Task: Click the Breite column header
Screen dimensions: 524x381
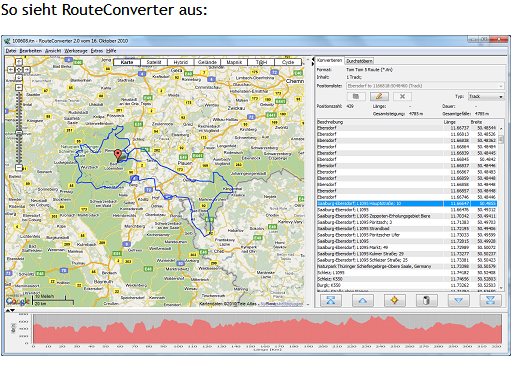Action: (484, 122)
